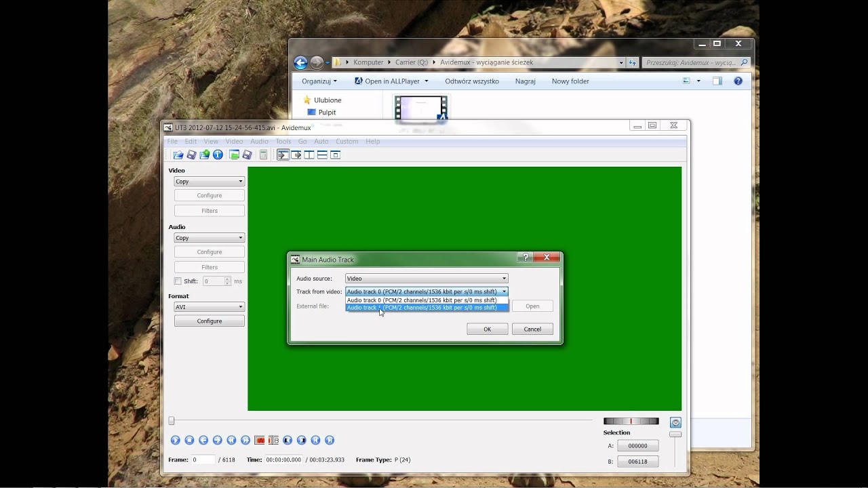Expand Open in ALLPlayer dropdown arrow
This screenshot has height=488, width=868.
(x=427, y=81)
